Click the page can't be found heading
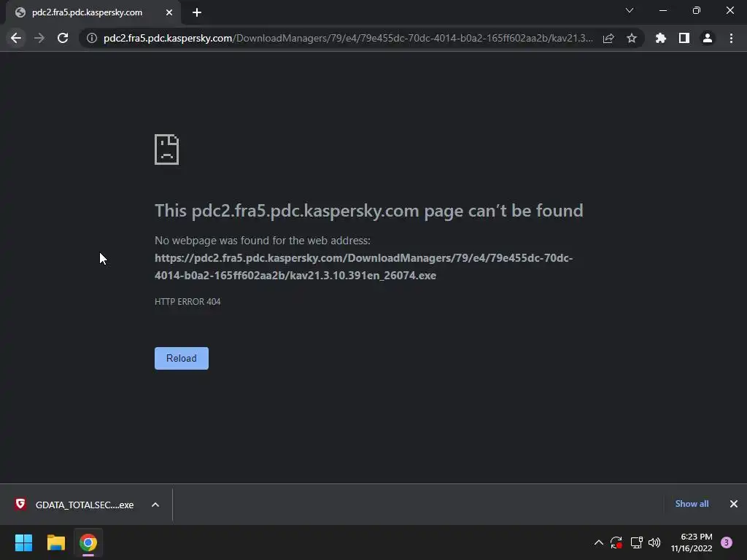This screenshot has width=747, height=560. (368, 211)
